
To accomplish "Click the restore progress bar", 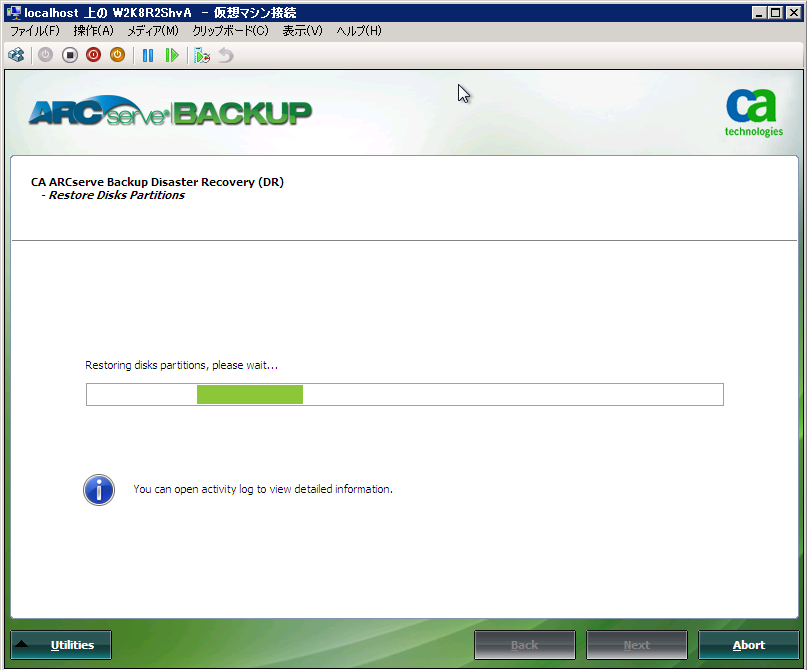I will tap(405, 394).
